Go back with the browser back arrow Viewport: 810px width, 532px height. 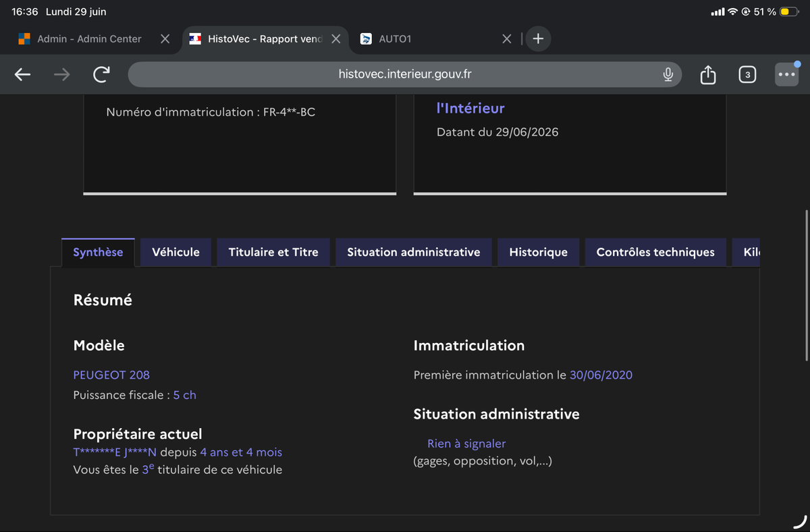pos(23,74)
